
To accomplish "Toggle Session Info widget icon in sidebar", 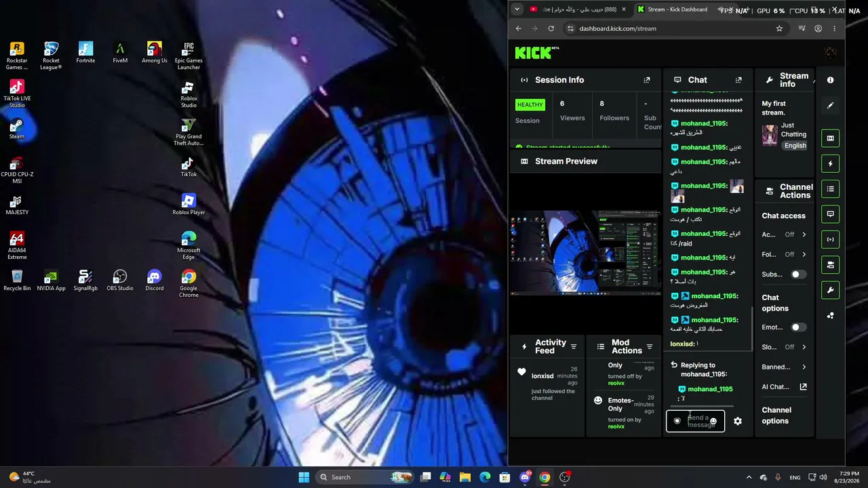I will (831, 239).
